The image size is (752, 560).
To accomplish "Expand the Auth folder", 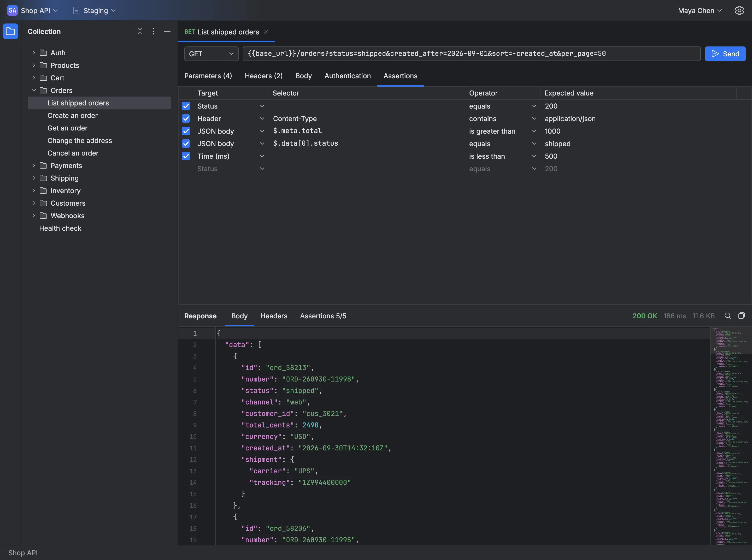I will coord(34,53).
